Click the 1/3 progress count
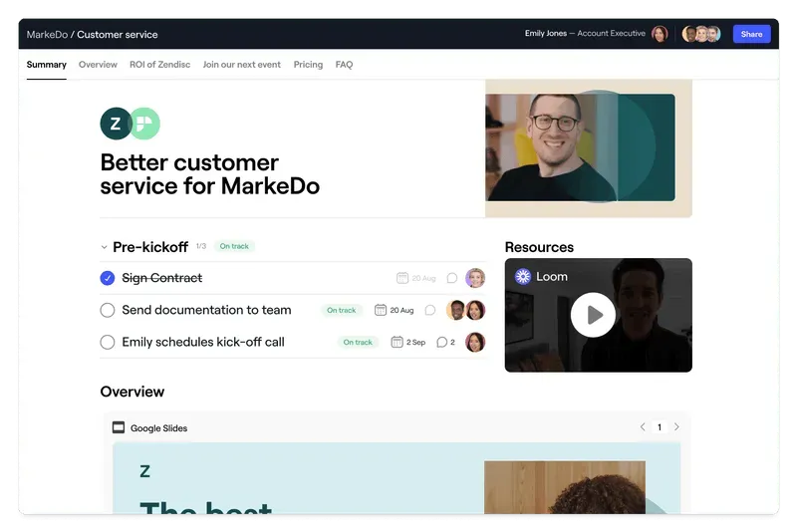The image size is (797, 532). (201, 246)
